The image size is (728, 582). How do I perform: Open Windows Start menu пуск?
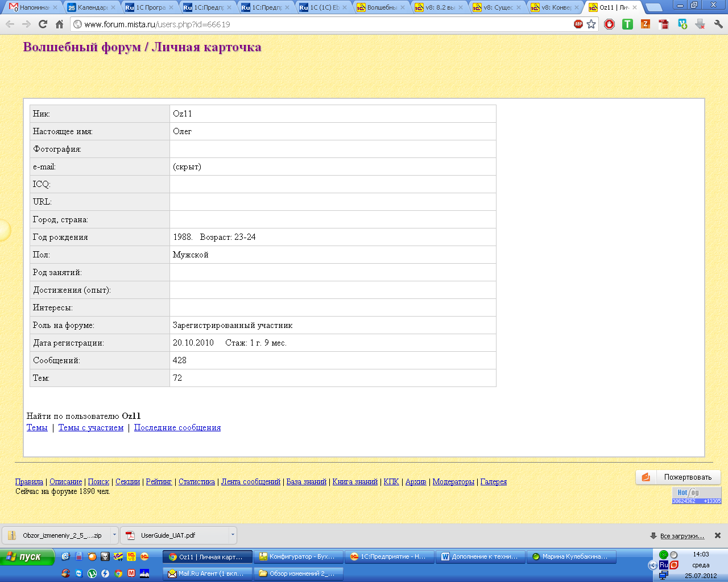click(27, 557)
